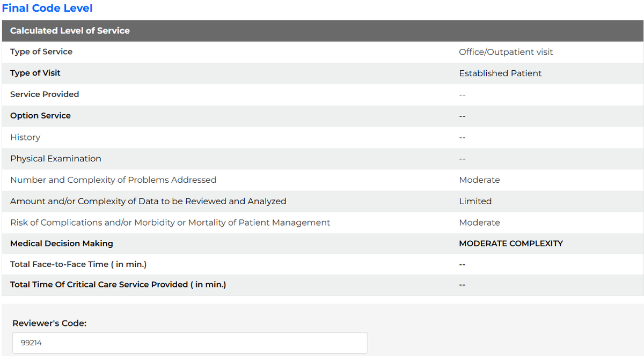644x356 pixels.
Task: Click the Type of Service label
Action: (x=41, y=52)
